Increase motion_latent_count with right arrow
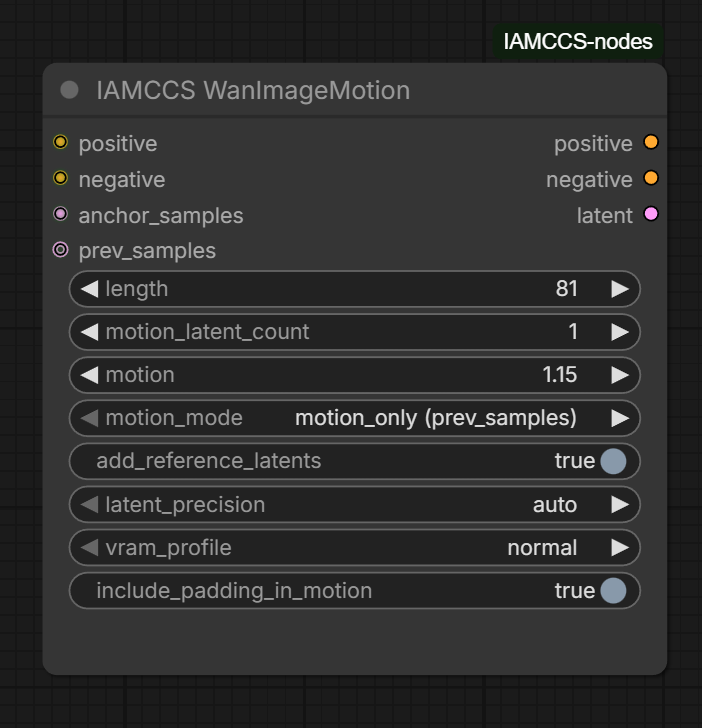Image resolution: width=702 pixels, height=728 pixels. click(x=620, y=332)
